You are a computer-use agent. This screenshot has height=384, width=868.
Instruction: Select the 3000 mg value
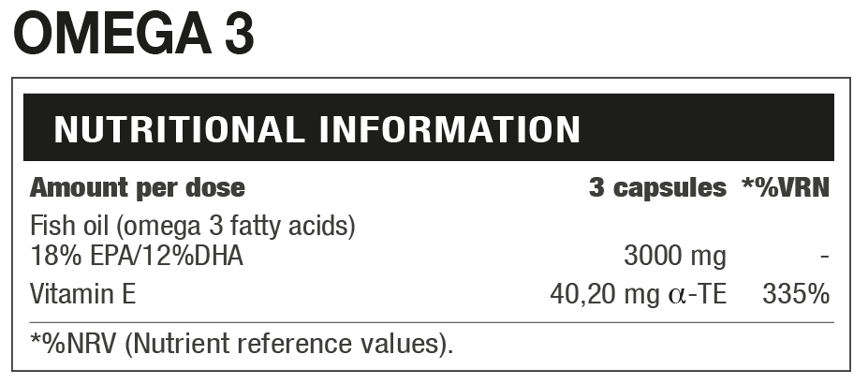click(674, 256)
